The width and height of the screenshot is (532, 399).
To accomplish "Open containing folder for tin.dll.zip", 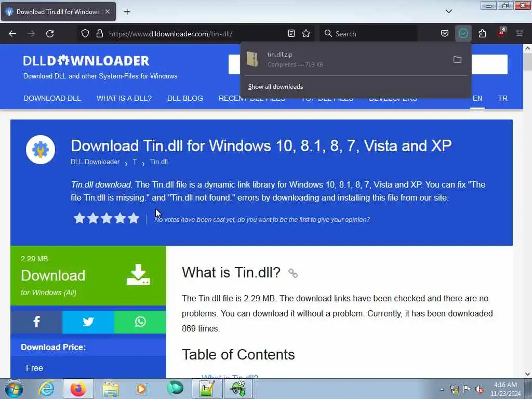I will [457, 60].
